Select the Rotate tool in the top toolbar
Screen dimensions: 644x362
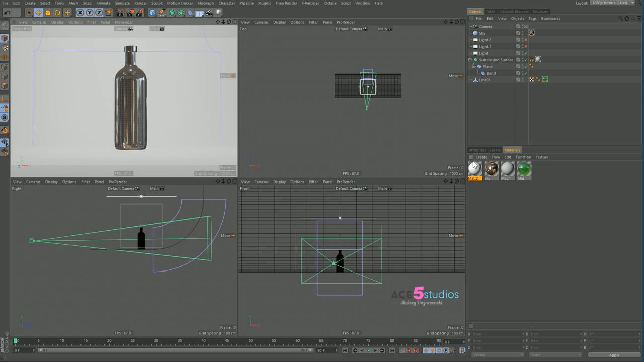pyautogui.click(x=57, y=13)
